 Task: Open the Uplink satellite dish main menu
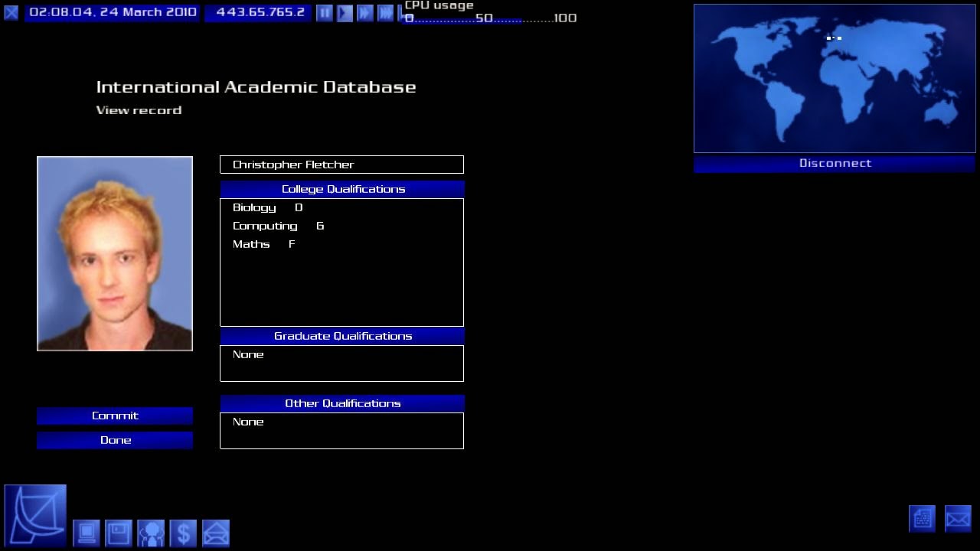point(34,513)
